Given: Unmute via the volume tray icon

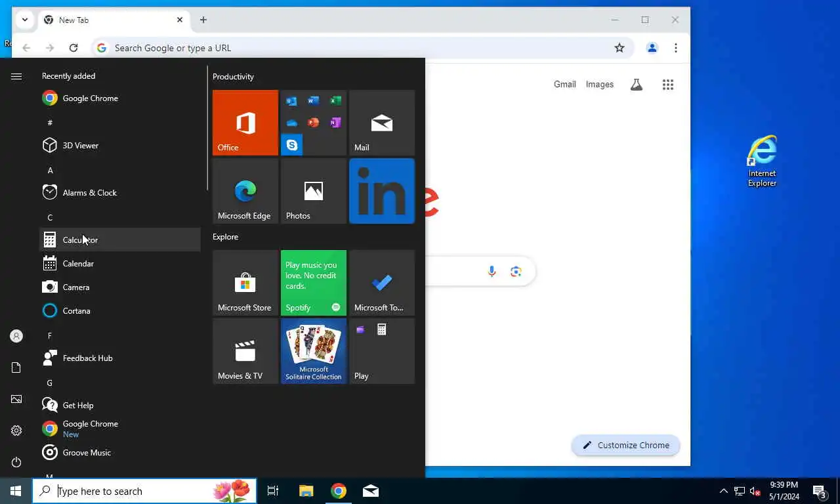Looking at the screenshot, I should coord(755,491).
